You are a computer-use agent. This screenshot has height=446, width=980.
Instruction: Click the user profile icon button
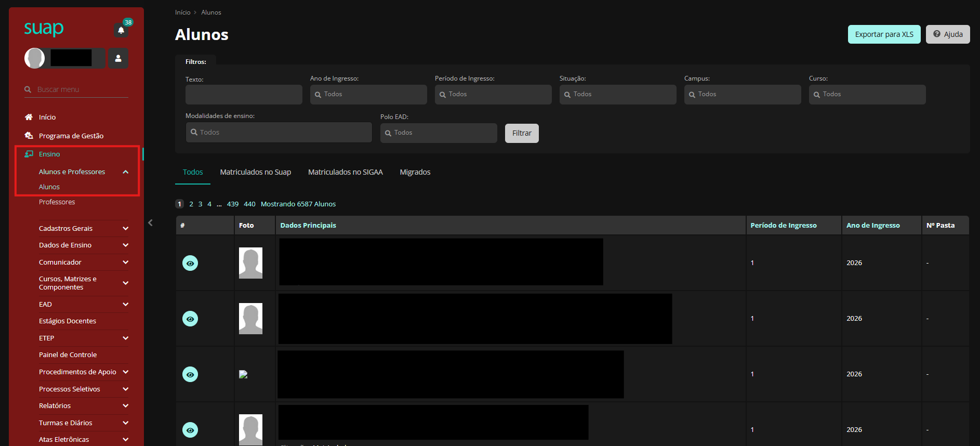[118, 58]
